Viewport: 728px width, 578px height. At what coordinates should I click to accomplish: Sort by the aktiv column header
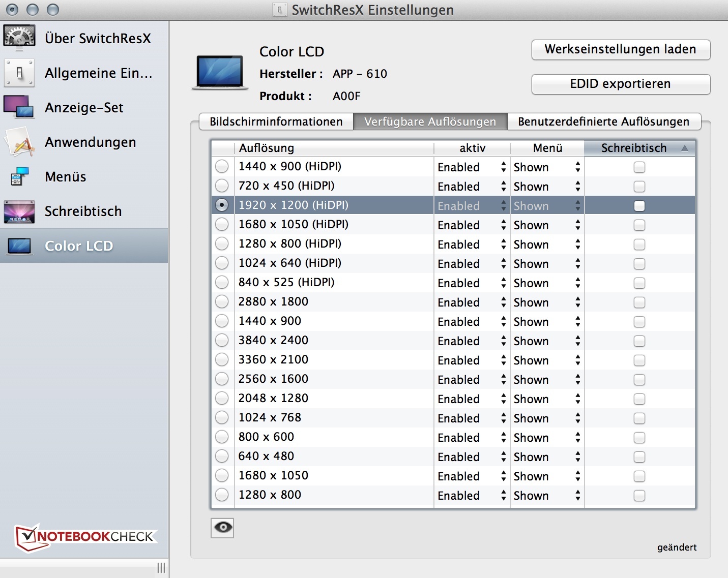click(472, 148)
